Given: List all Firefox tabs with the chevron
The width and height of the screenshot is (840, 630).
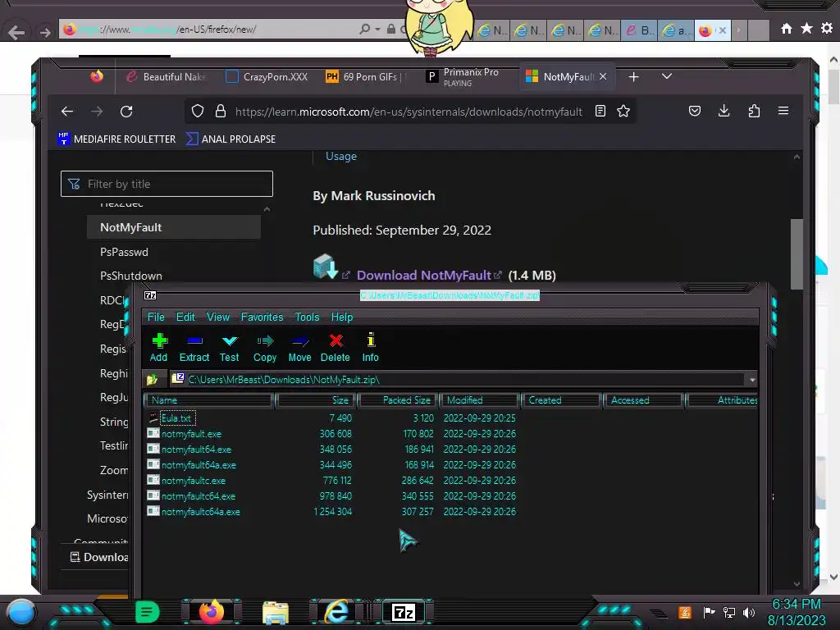Looking at the screenshot, I should (x=666, y=76).
